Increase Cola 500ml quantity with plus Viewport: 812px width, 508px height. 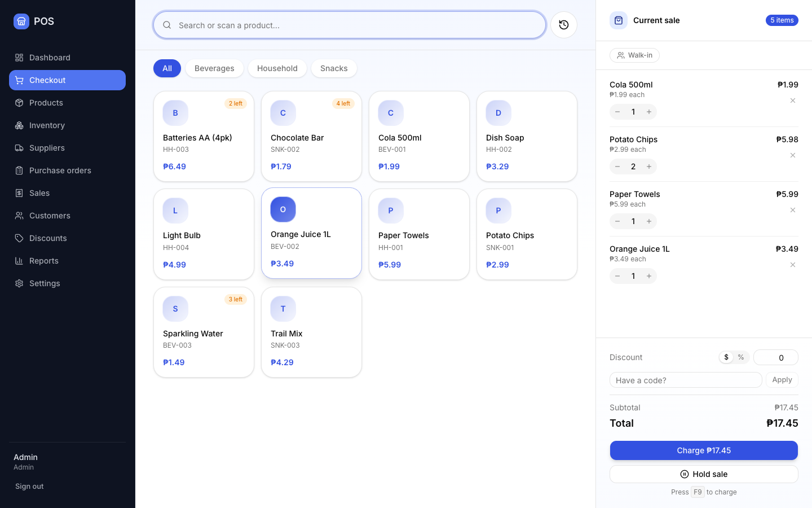(x=649, y=112)
